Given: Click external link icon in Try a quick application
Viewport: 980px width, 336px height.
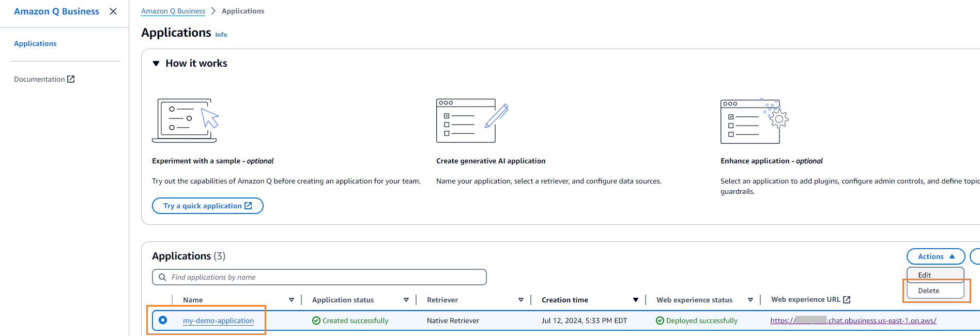Looking at the screenshot, I should point(248,206).
